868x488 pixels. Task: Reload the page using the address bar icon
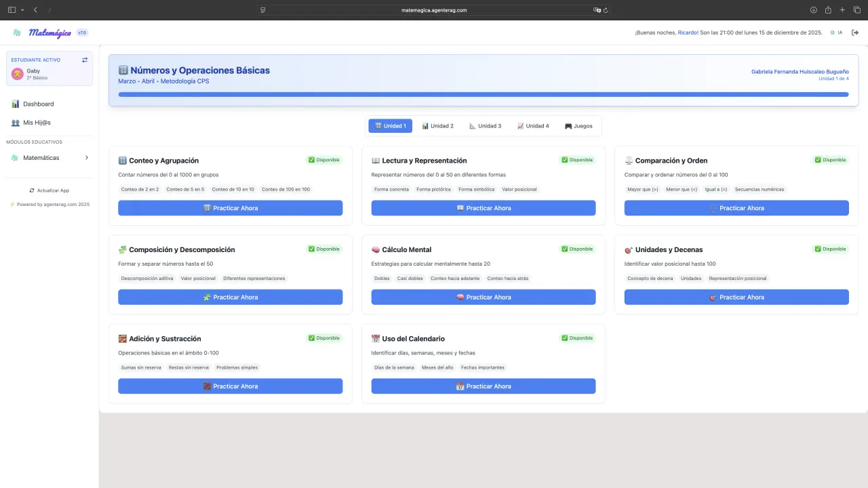606,10
